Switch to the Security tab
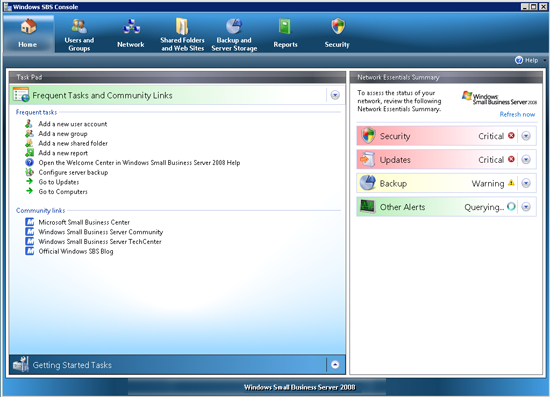Screen dimensions: 550x397 [337, 34]
